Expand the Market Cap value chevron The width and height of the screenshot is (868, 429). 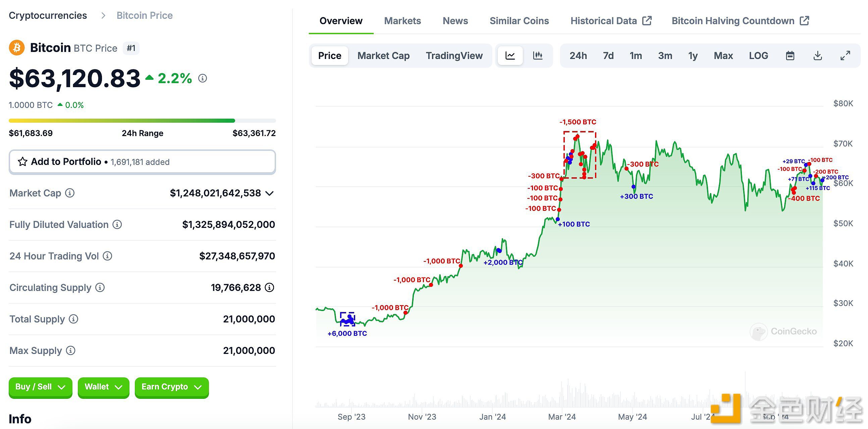[x=269, y=193]
